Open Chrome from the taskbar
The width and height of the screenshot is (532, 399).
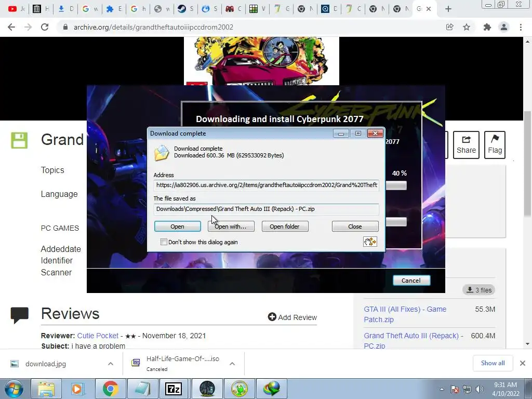(x=110, y=389)
